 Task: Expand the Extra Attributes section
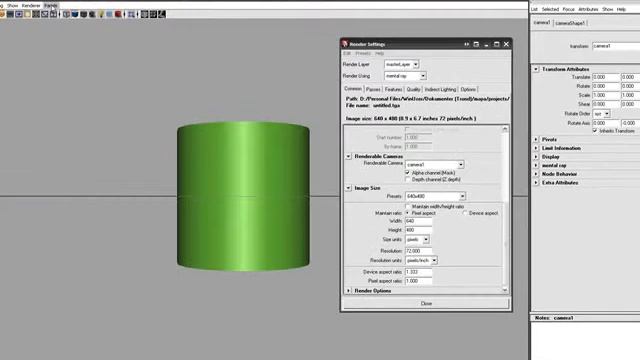[x=536, y=182]
